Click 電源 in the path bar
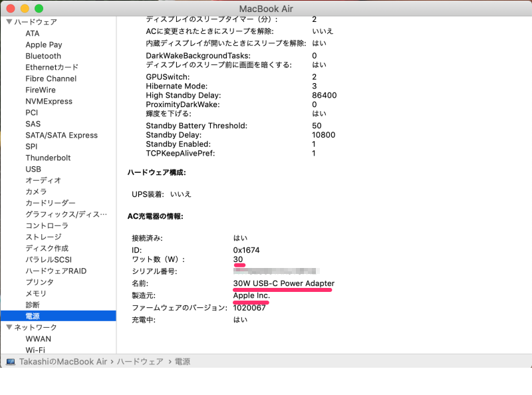Image resolution: width=532 pixels, height=395 pixels. (x=182, y=362)
